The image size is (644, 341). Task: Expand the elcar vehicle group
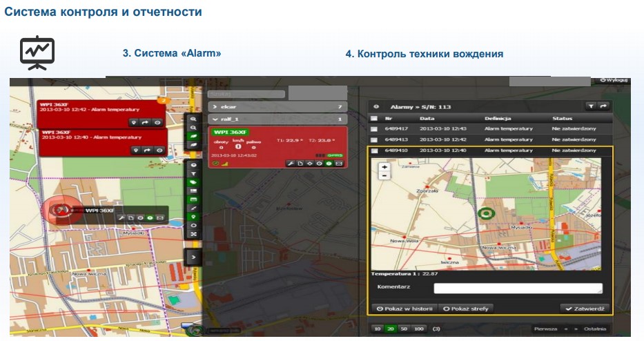coord(276,107)
